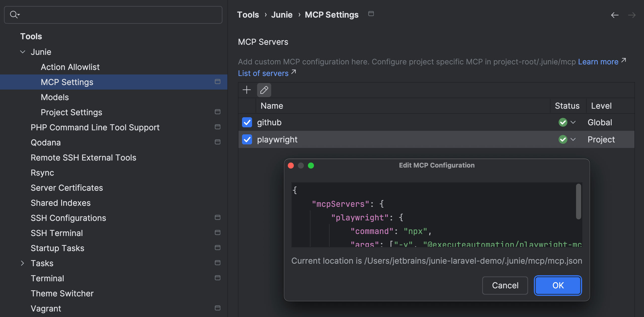Image resolution: width=644 pixels, height=317 pixels.
Task: Open github status dropdown chevron
Action: [x=573, y=122]
